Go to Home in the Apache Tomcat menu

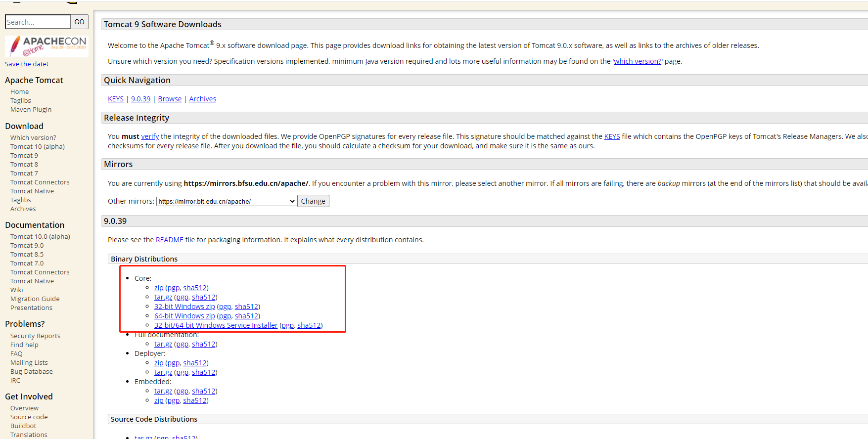click(x=20, y=92)
